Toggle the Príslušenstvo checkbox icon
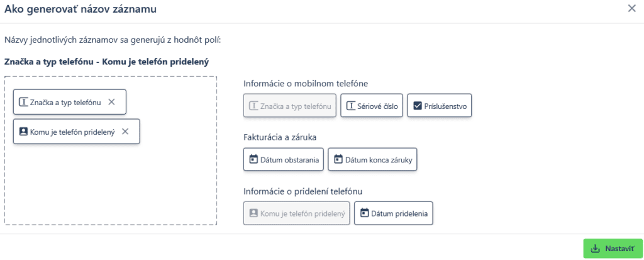 [x=418, y=106]
